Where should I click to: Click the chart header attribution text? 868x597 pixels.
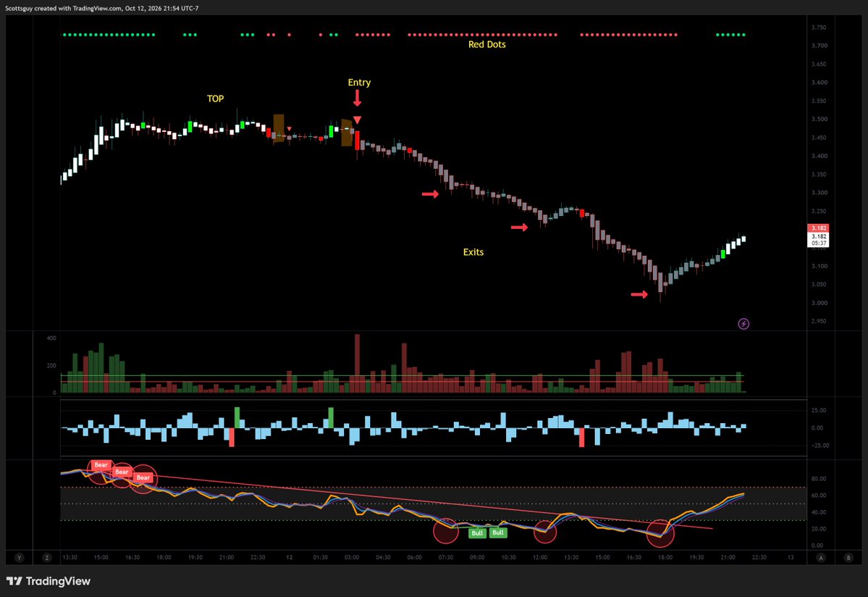pyautogui.click(x=102, y=8)
